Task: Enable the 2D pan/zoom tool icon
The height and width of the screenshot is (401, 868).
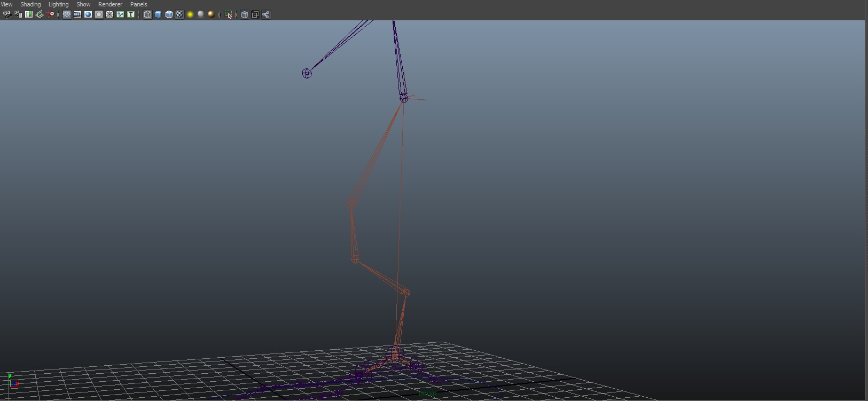Action: coord(50,14)
